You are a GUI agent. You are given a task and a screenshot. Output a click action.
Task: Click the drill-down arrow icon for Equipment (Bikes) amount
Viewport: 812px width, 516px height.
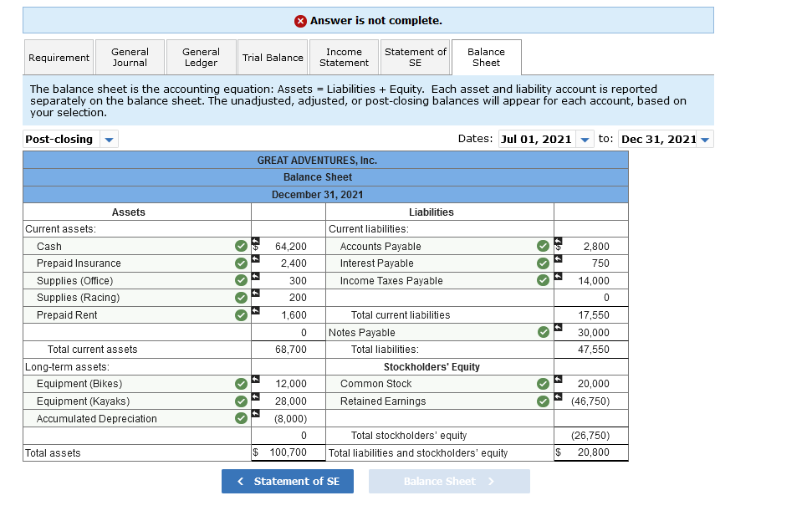(x=255, y=379)
